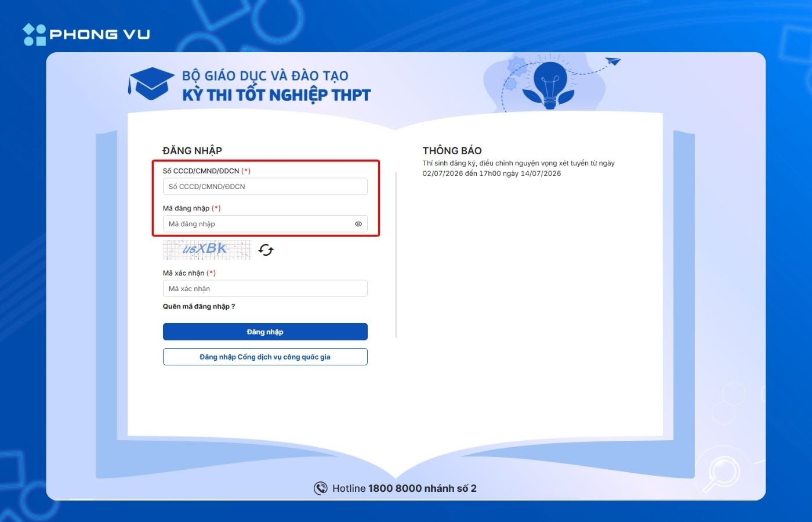Viewport: 812px width, 522px height.
Task: Click the THÔNG BÁO heading
Action: 452,151
